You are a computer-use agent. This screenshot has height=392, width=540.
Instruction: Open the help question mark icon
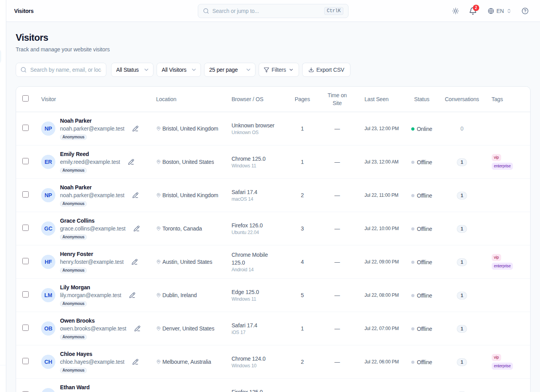(x=525, y=11)
